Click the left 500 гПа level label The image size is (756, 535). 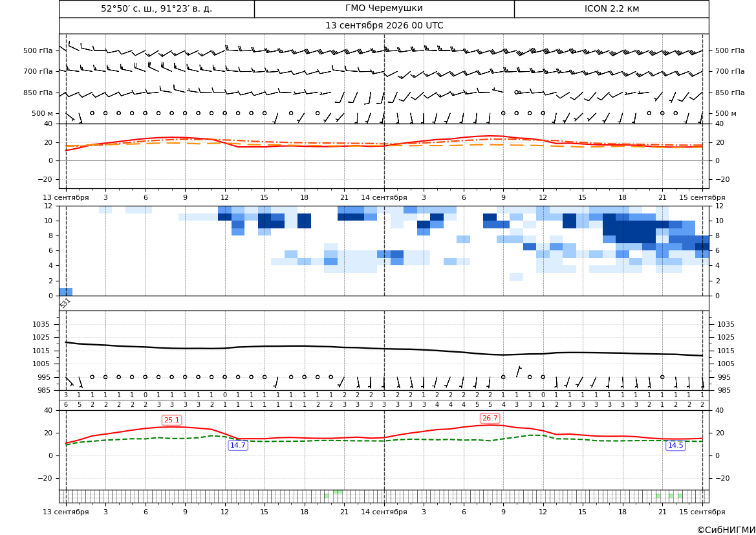[38, 50]
